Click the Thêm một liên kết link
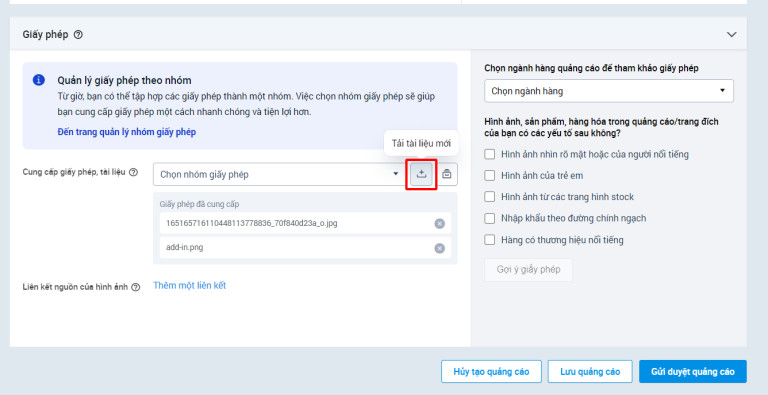Image resolution: width=768 pixels, height=395 pixels. pyautogui.click(x=190, y=285)
